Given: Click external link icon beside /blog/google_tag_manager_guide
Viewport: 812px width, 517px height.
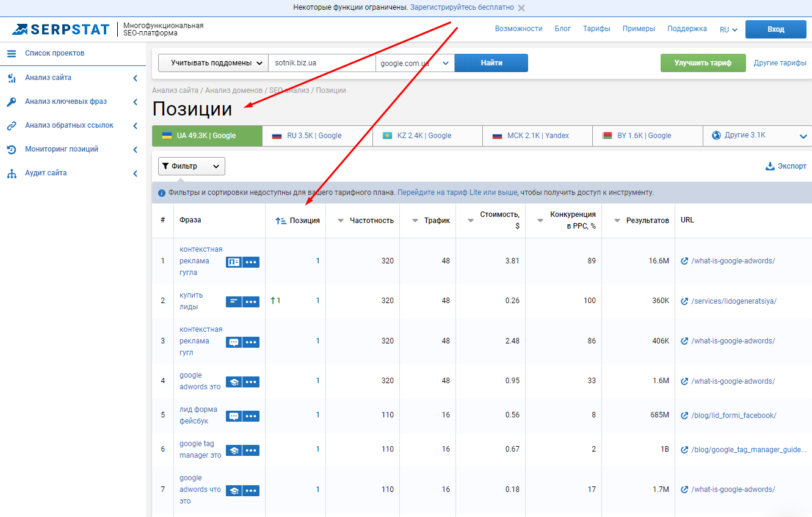Looking at the screenshot, I should click(x=684, y=450).
